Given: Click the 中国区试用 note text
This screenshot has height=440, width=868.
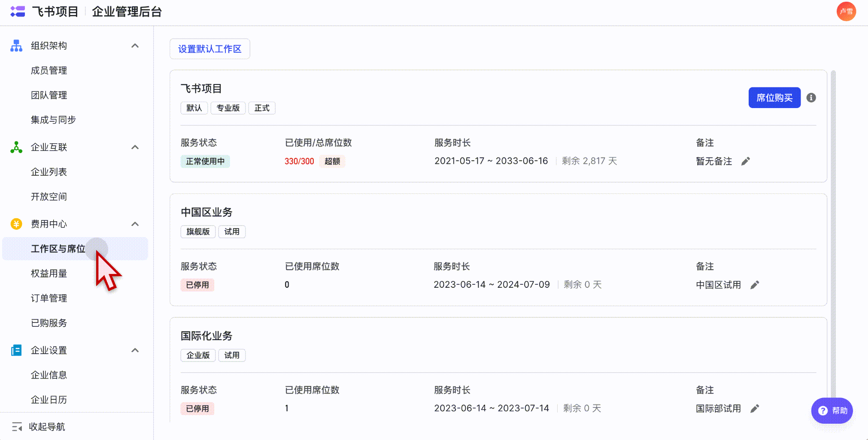Looking at the screenshot, I should tap(718, 285).
